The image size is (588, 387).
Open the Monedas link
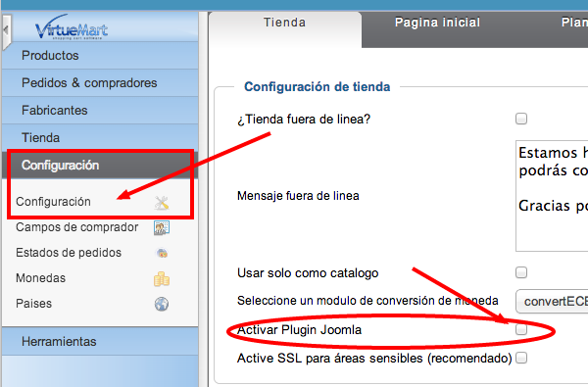pos(40,278)
